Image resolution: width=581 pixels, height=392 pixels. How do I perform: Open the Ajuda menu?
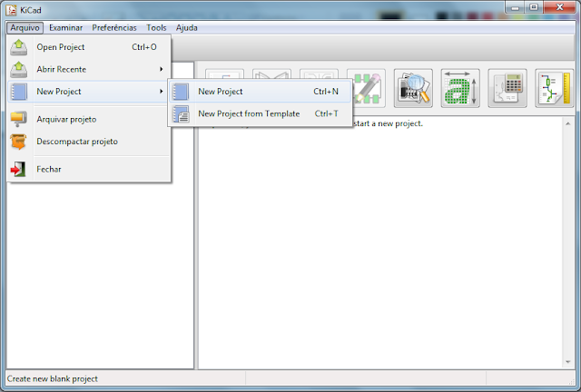(x=186, y=28)
